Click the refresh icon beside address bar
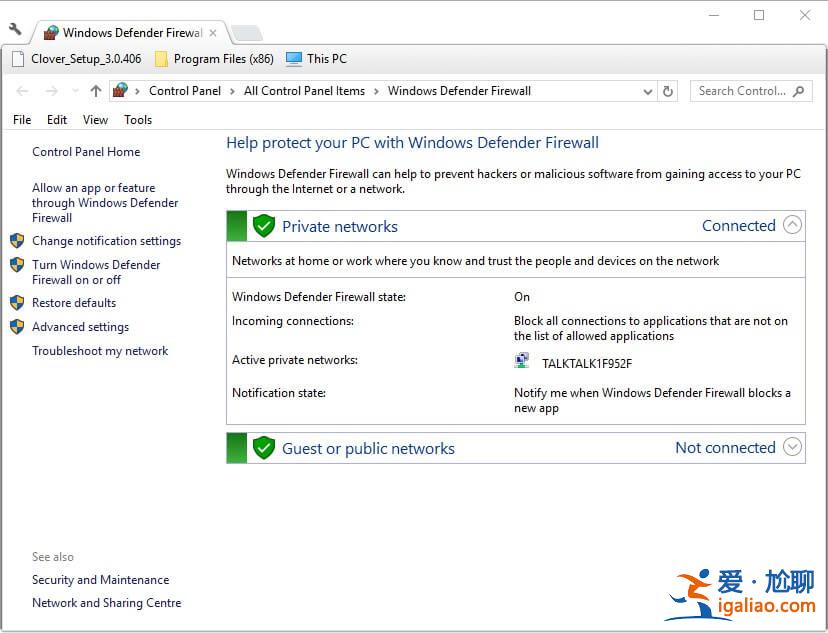Viewport: 828px width, 633px height. pos(668,91)
